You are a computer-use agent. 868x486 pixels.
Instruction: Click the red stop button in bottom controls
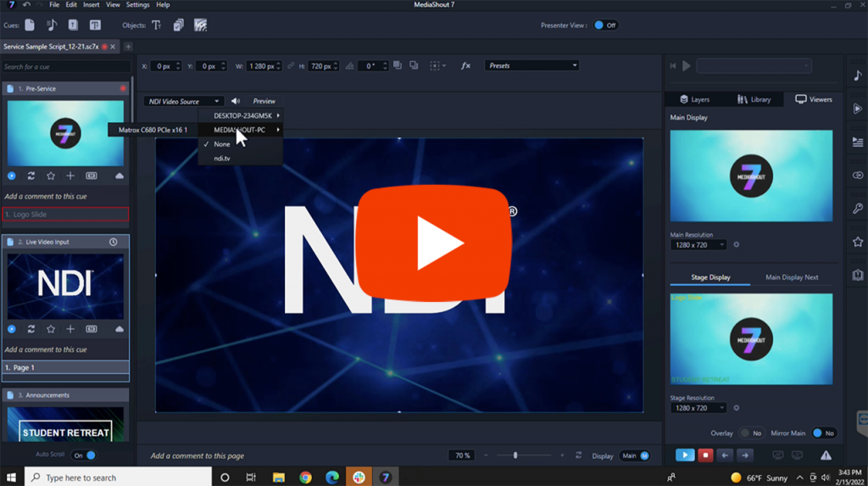click(705, 455)
